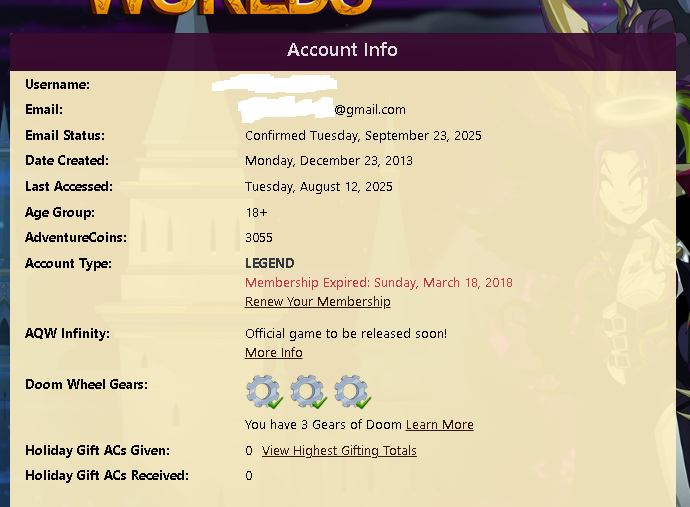Click the LEGEND account type text

(270, 263)
